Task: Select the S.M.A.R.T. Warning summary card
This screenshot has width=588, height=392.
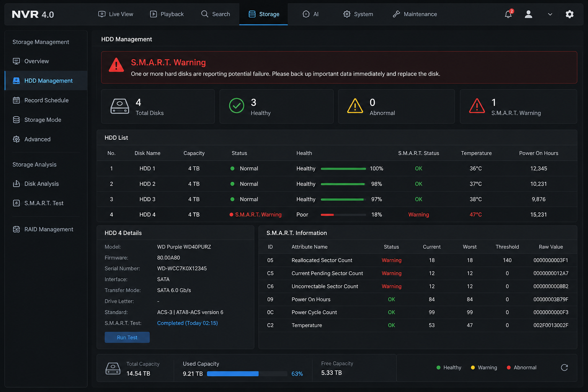Action: coord(518,106)
